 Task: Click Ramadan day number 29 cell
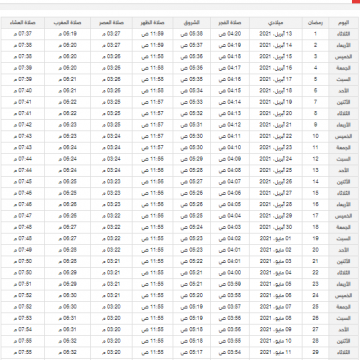(315, 352)
